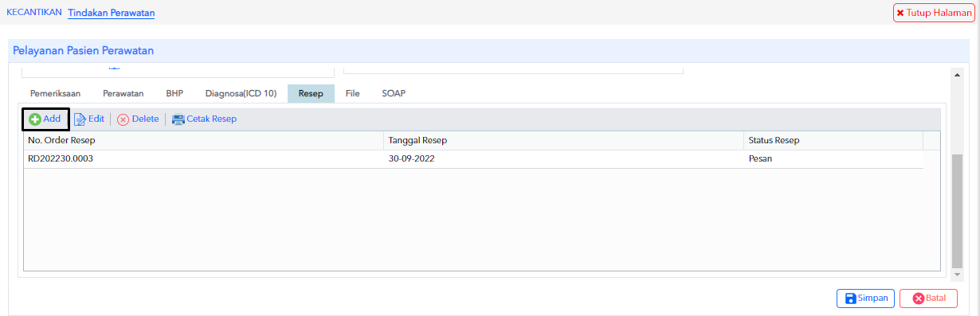The height and width of the screenshot is (316, 980).
Task: Go to the Diagnosa(ICD 10) tab
Action: (x=241, y=93)
